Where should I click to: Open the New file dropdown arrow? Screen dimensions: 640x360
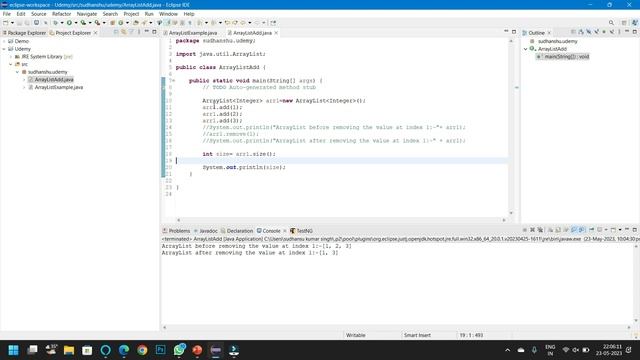pyautogui.click(x=12, y=23)
